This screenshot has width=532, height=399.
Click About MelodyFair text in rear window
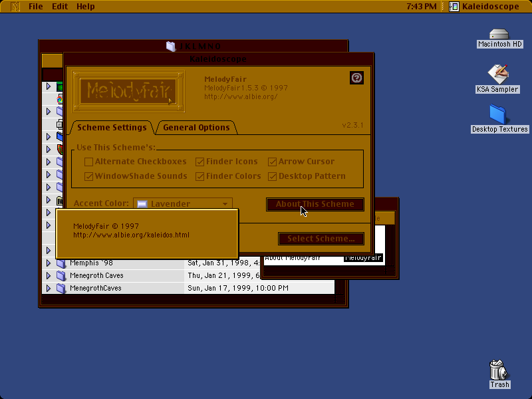coord(292,258)
